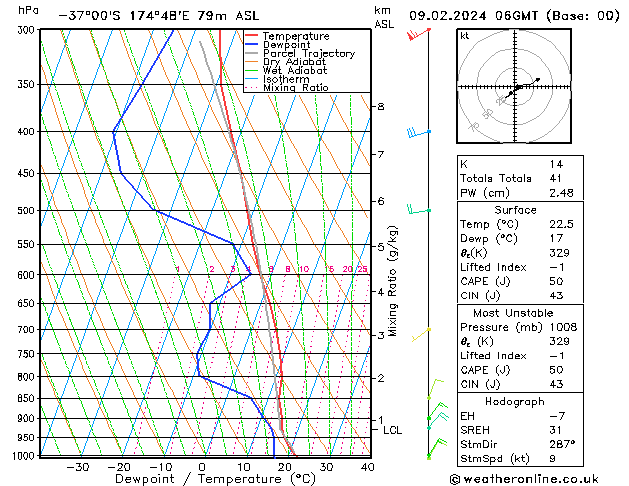
Task: Click the blue wind barb at 400 hPa
Action: pos(419,132)
